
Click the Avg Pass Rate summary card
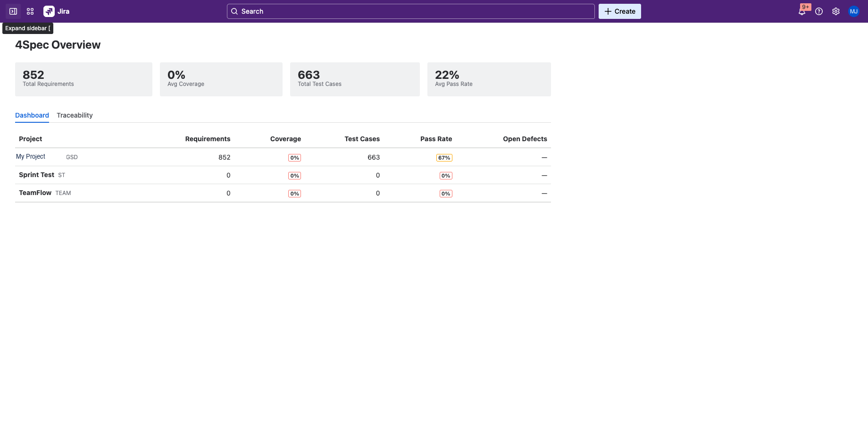pos(489,79)
